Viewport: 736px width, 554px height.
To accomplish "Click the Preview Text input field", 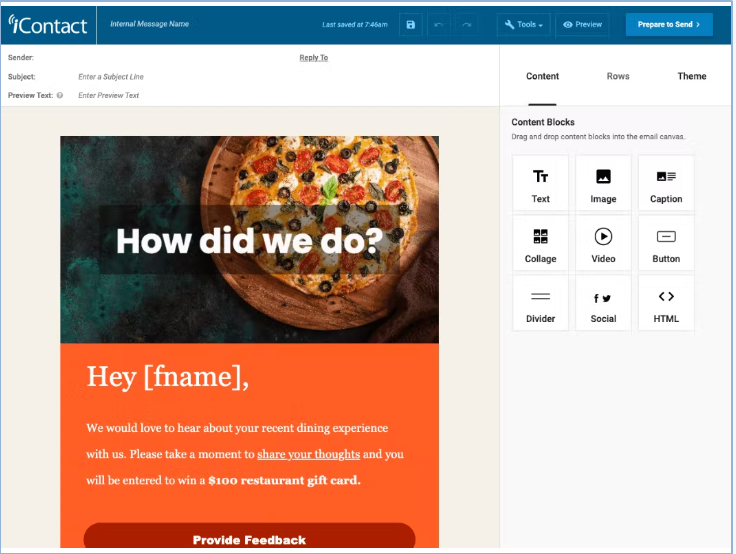I will (108, 95).
